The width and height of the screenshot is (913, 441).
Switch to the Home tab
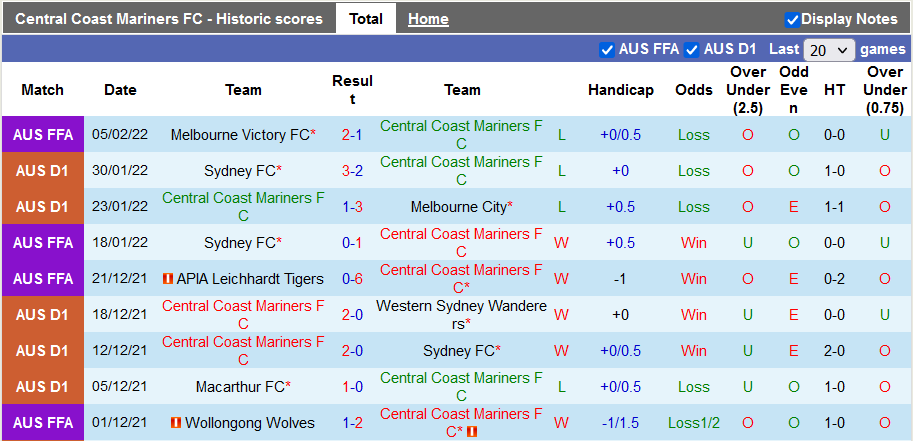tap(428, 19)
